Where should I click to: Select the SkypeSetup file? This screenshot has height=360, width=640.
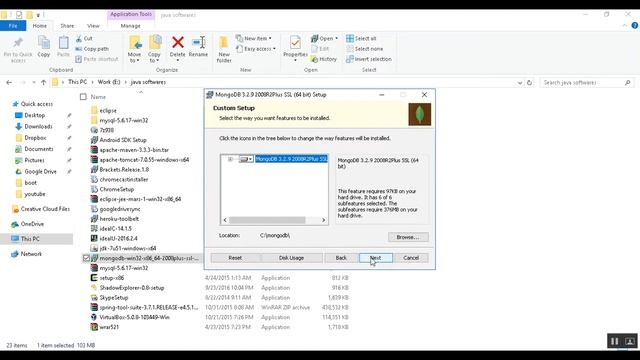click(x=113, y=298)
